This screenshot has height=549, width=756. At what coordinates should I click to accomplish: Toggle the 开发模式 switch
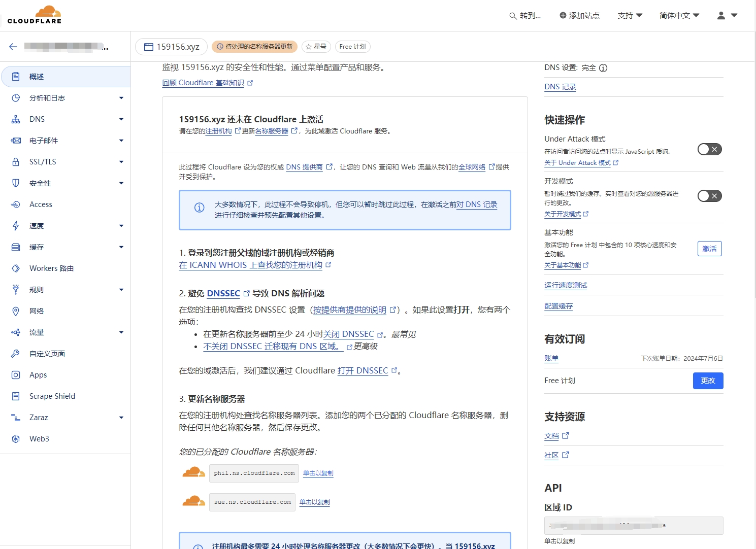[x=709, y=196]
